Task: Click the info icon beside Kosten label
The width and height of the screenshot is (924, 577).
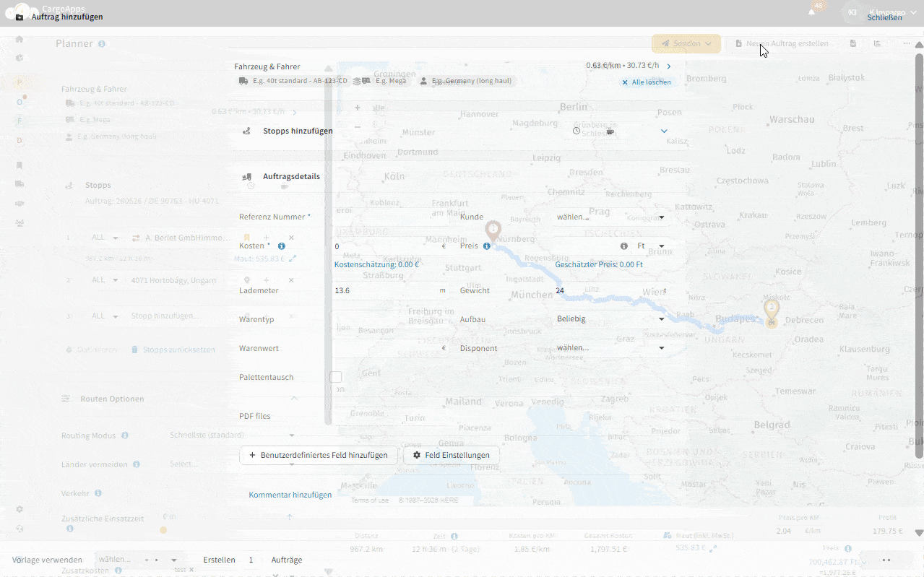Action: click(x=282, y=246)
